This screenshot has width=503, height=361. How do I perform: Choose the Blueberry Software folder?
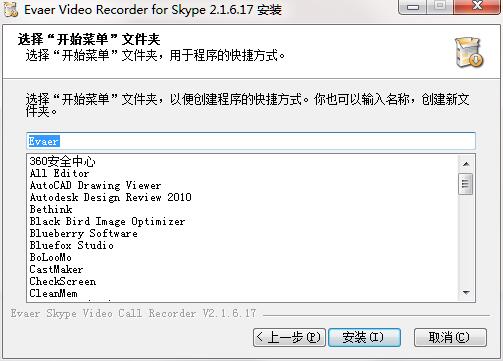point(83,233)
